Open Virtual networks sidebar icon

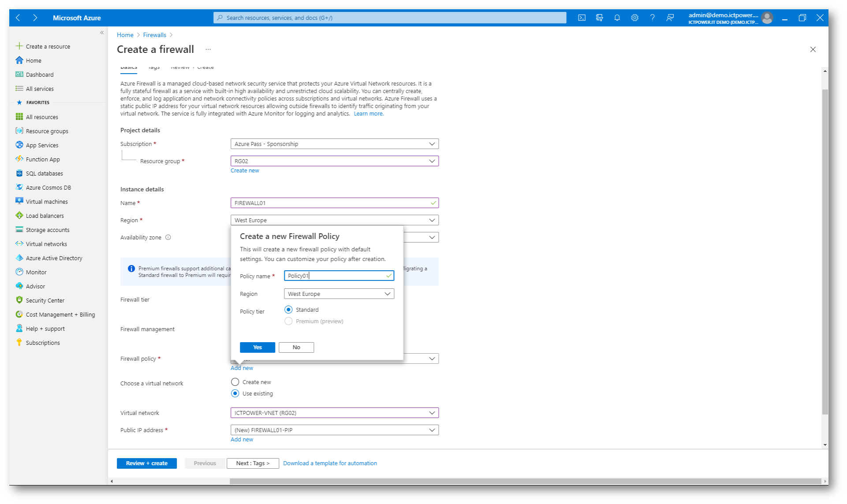pos(19,244)
